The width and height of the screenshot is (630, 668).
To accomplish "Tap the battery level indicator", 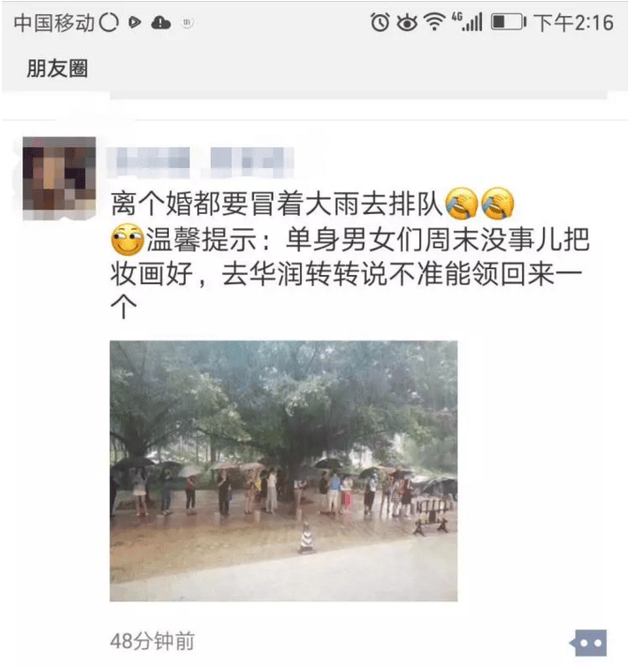I will click(x=509, y=22).
